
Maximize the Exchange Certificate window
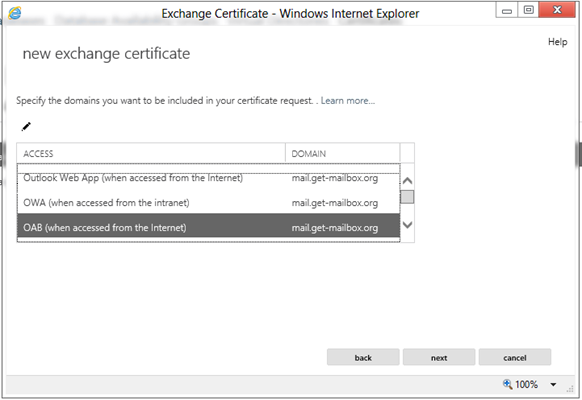pyautogui.click(x=529, y=10)
